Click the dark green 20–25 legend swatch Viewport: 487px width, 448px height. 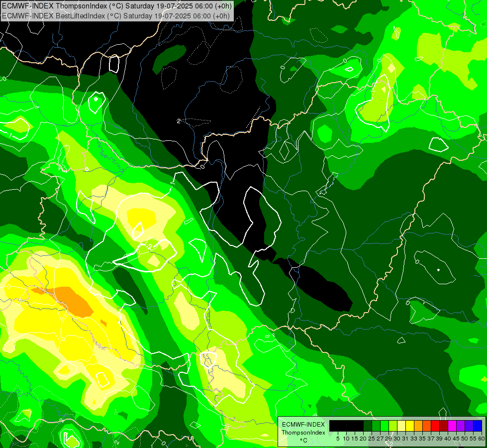pyautogui.click(x=368, y=426)
